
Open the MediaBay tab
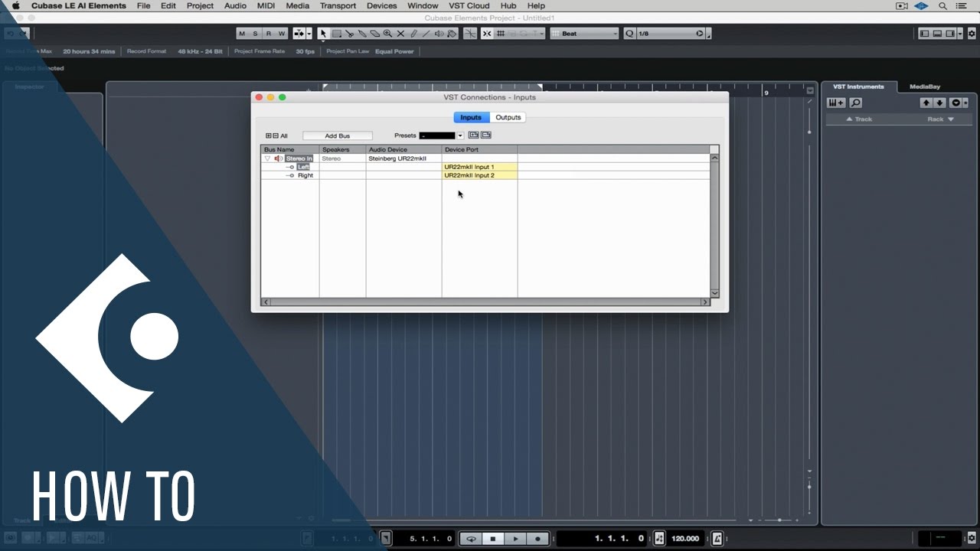[925, 86]
